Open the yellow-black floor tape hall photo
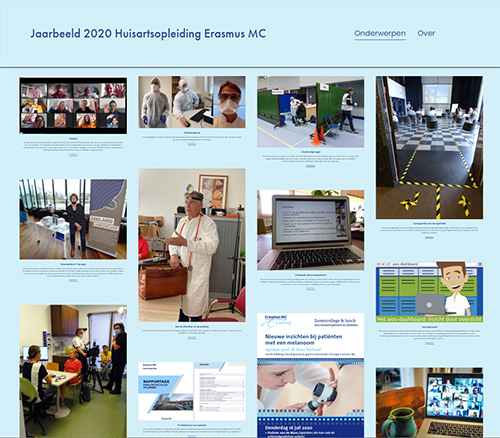The width and height of the screenshot is (500, 438). (x=429, y=147)
